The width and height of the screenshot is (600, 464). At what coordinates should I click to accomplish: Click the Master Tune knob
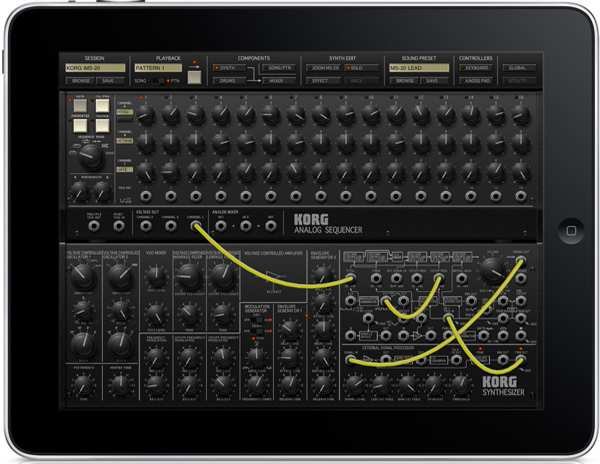tap(121, 385)
